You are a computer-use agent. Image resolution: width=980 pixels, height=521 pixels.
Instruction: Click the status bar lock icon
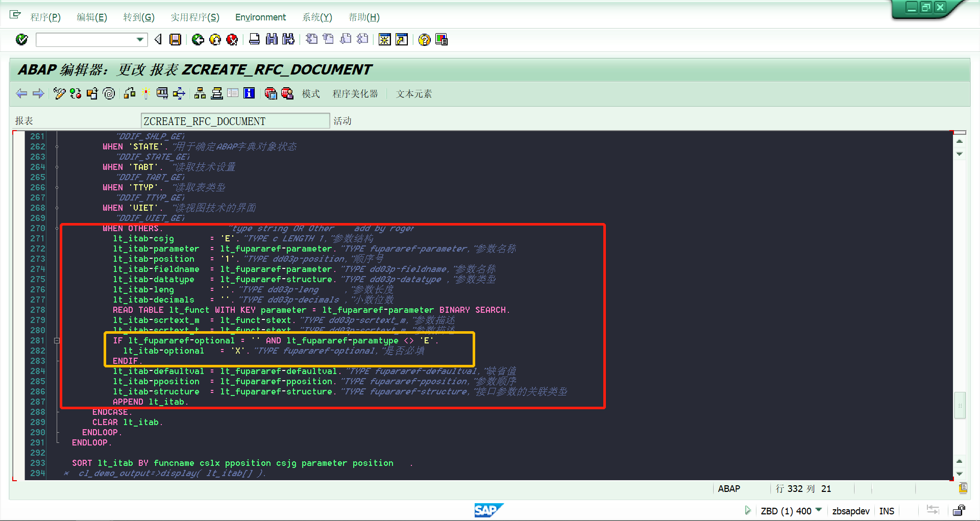pyautogui.click(x=959, y=510)
